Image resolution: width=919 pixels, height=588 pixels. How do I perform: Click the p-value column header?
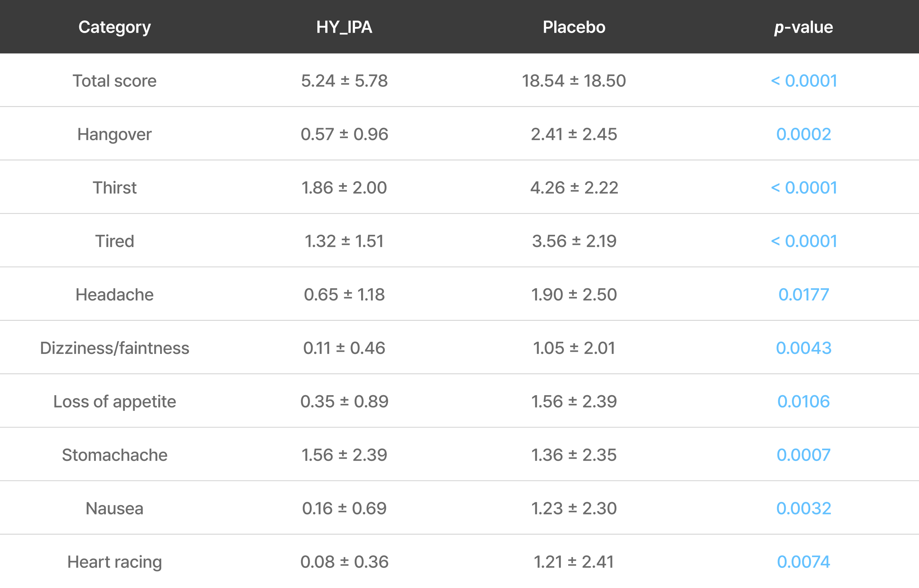(x=803, y=27)
